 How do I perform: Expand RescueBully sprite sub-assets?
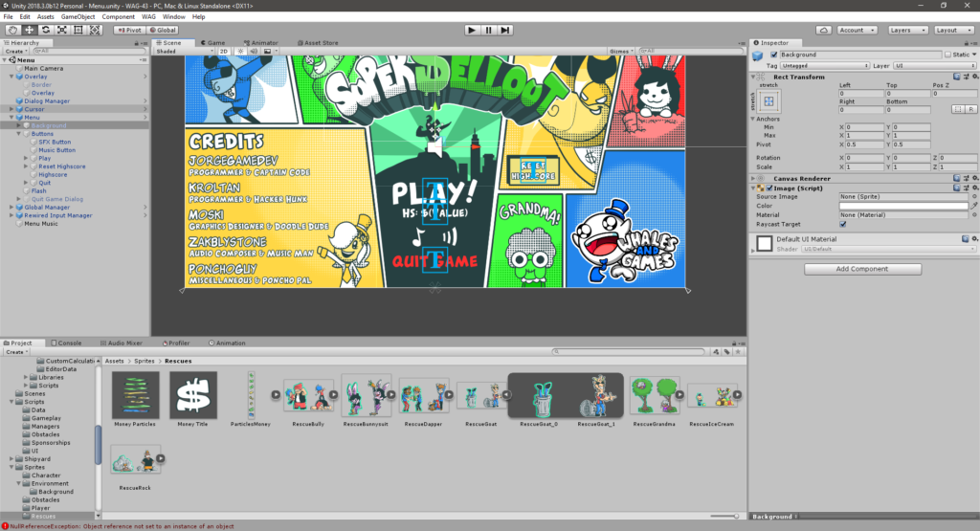pyautogui.click(x=334, y=395)
